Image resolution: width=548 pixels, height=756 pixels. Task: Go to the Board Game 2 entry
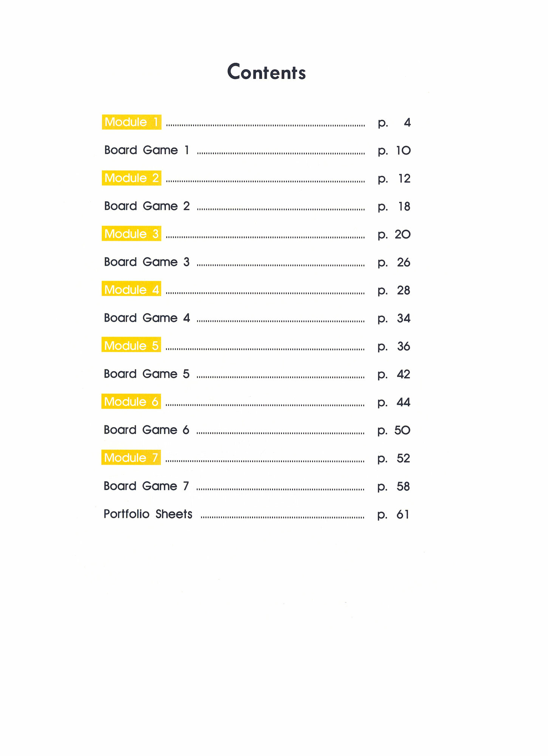coord(147,206)
